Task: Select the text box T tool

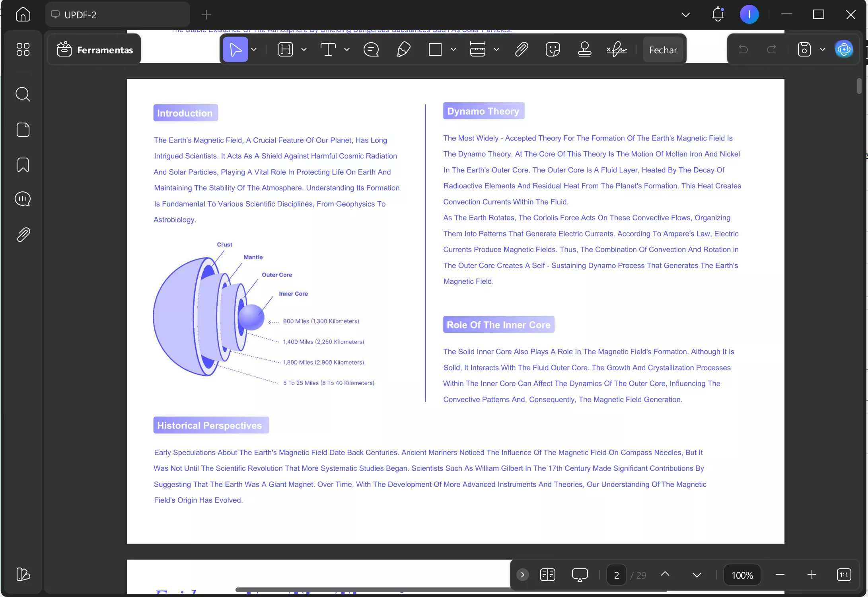Action: [328, 50]
